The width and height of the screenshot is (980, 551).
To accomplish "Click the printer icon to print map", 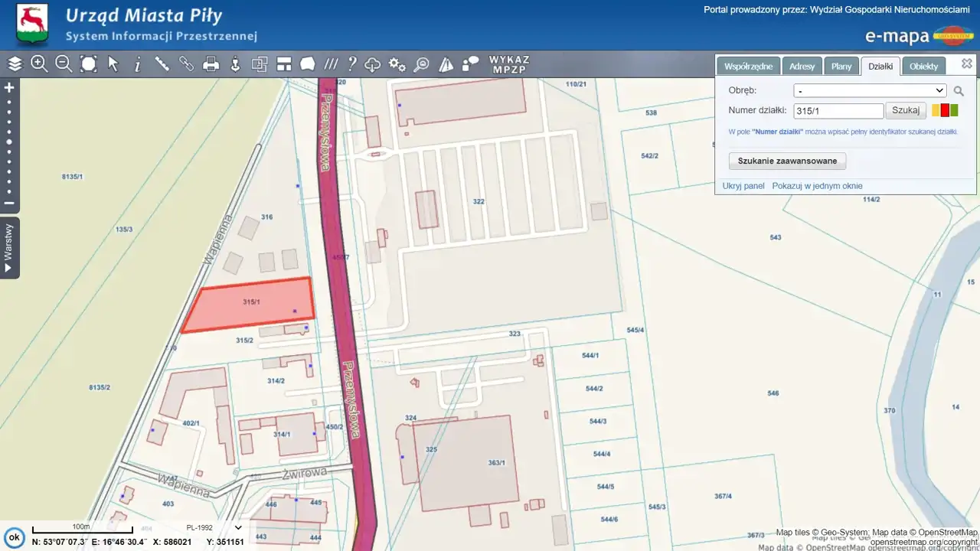I will [211, 64].
